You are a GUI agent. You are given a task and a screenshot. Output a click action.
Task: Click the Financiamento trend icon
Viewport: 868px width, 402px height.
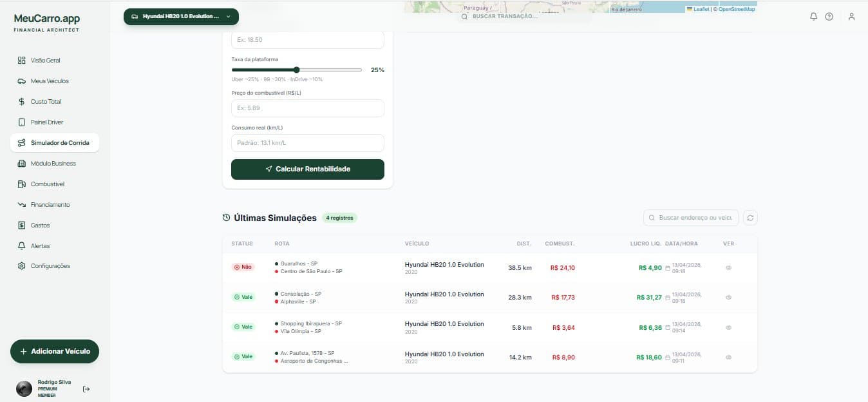click(22, 205)
